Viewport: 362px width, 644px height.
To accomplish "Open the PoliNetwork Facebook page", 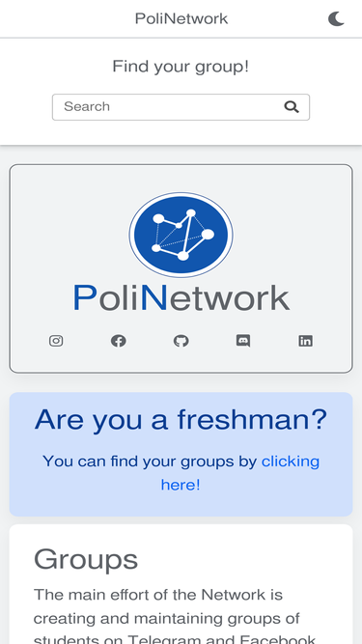I will pos(119,341).
